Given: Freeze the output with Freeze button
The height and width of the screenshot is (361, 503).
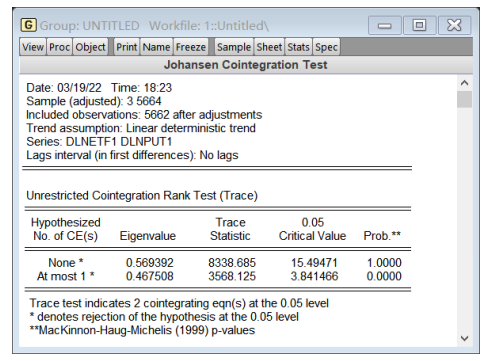Looking at the screenshot, I should click(191, 47).
